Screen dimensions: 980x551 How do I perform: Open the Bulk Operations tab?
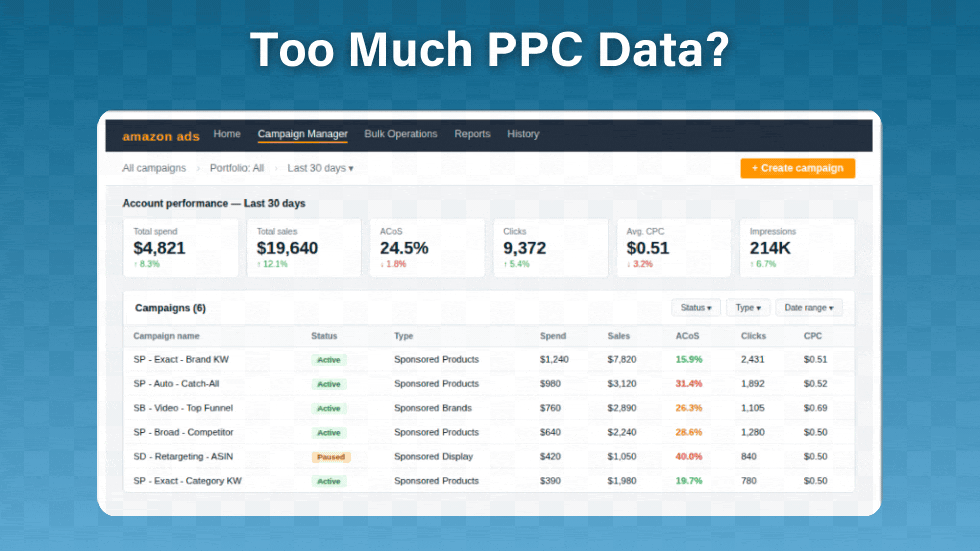click(401, 134)
